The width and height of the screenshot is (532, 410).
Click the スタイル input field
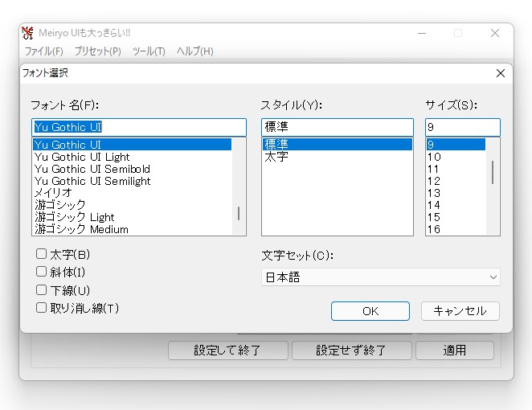coord(338,127)
